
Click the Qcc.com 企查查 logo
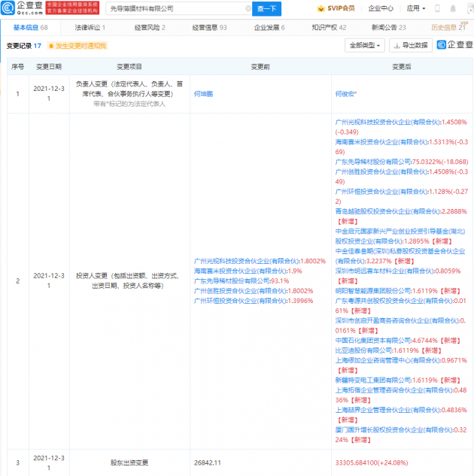pos(22,8)
